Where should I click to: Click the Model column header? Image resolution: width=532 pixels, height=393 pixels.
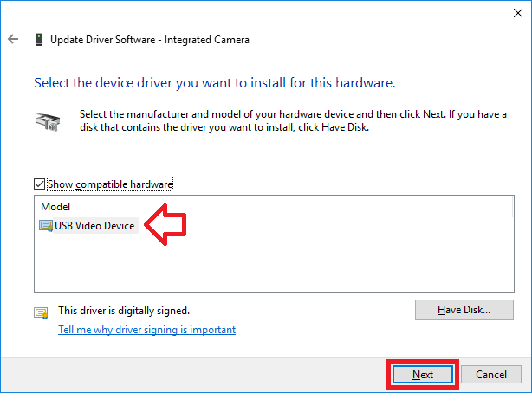pyautogui.click(x=54, y=207)
